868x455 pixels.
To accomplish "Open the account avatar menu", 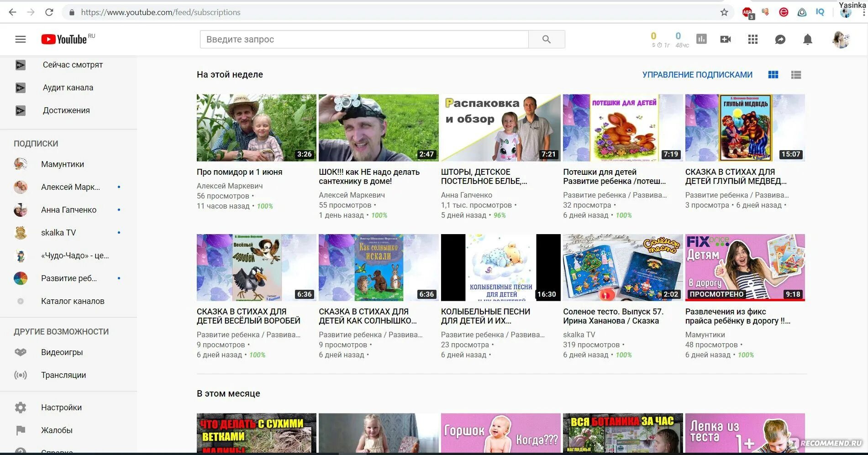I will point(841,39).
